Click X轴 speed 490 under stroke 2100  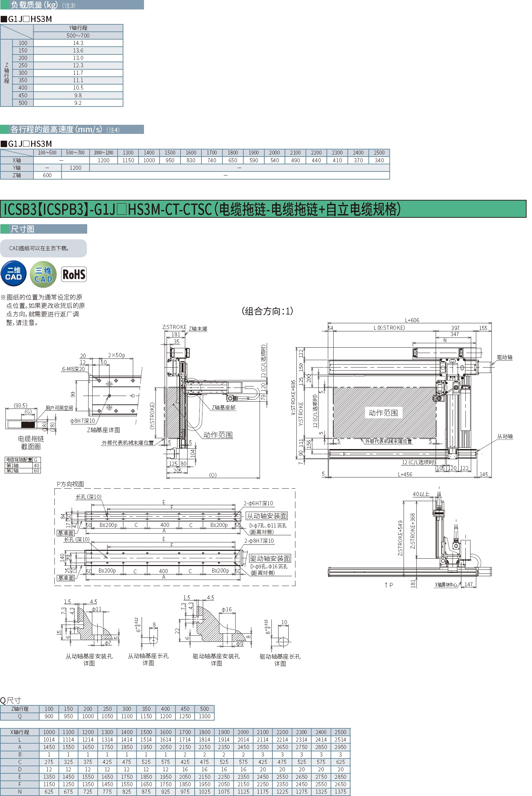(x=295, y=160)
